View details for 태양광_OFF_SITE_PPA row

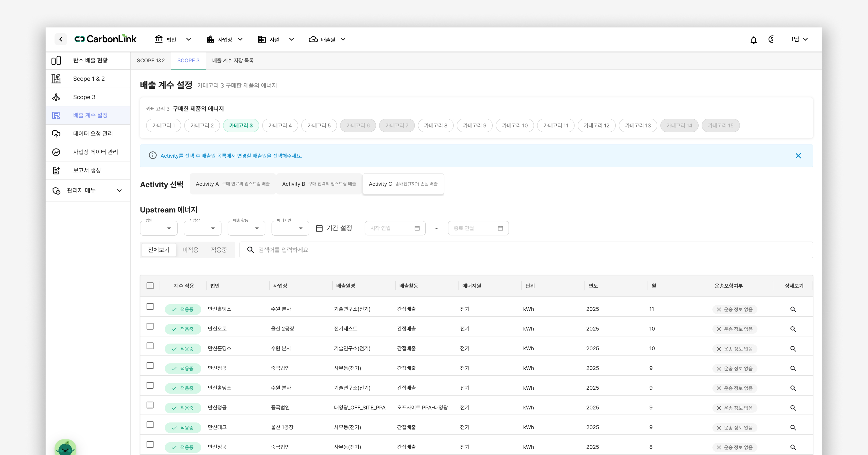793,408
